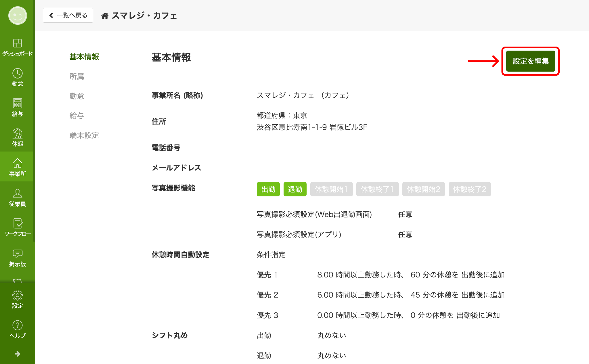This screenshot has width=589, height=364.
Task: Click the 設定を編集 button
Action: coord(531,61)
